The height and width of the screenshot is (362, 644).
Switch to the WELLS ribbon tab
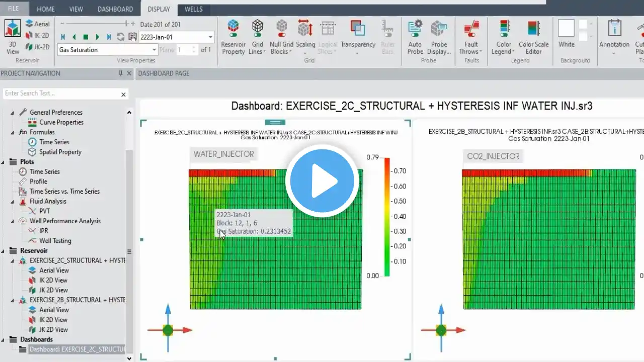pos(194,9)
